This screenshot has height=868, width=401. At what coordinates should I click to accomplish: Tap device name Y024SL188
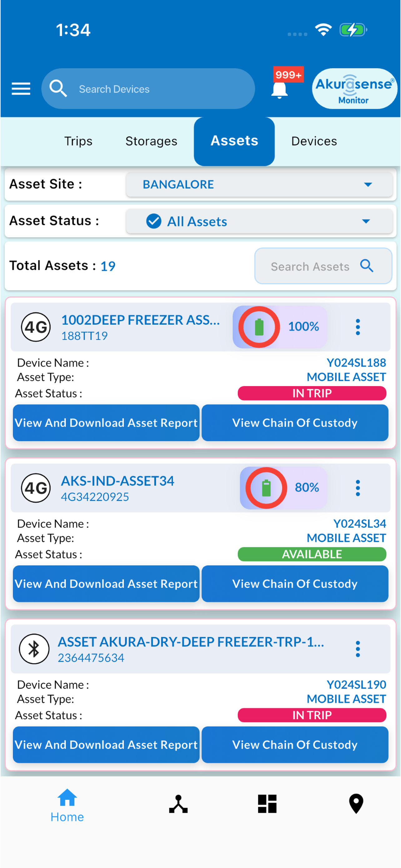click(356, 362)
